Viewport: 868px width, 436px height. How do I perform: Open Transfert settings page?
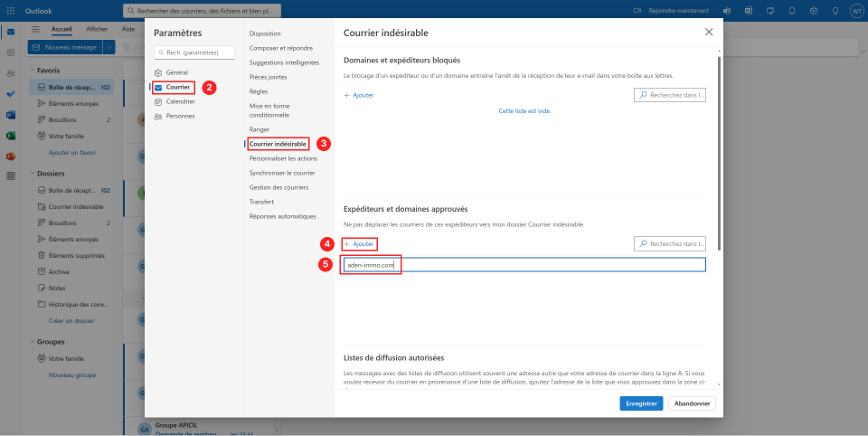[x=261, y=202]
